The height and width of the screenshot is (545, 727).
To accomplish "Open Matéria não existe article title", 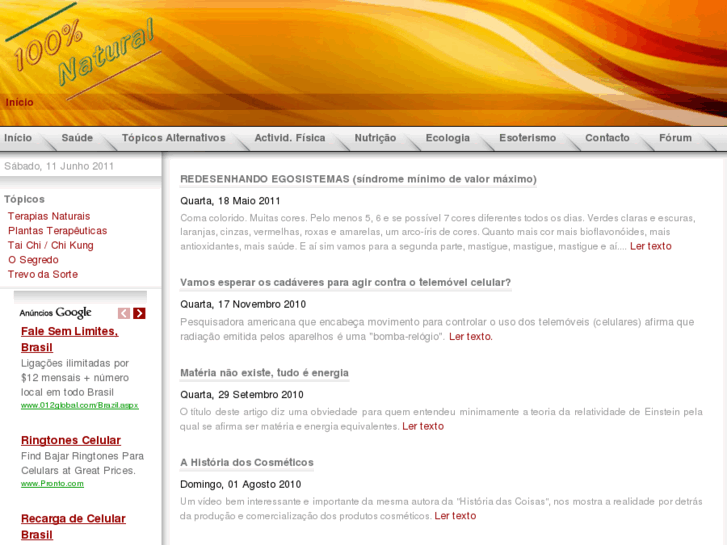I will tap(264, 373).
